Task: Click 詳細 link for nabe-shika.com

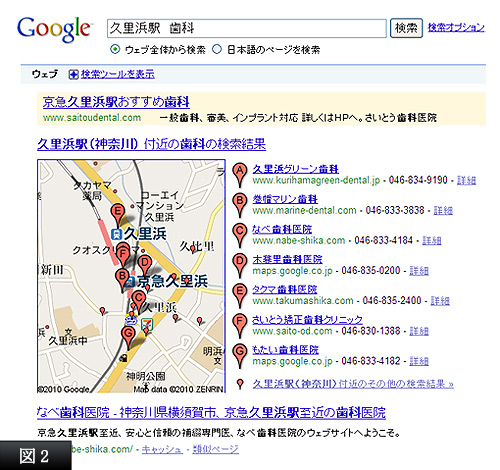Action: pos(432,240)
